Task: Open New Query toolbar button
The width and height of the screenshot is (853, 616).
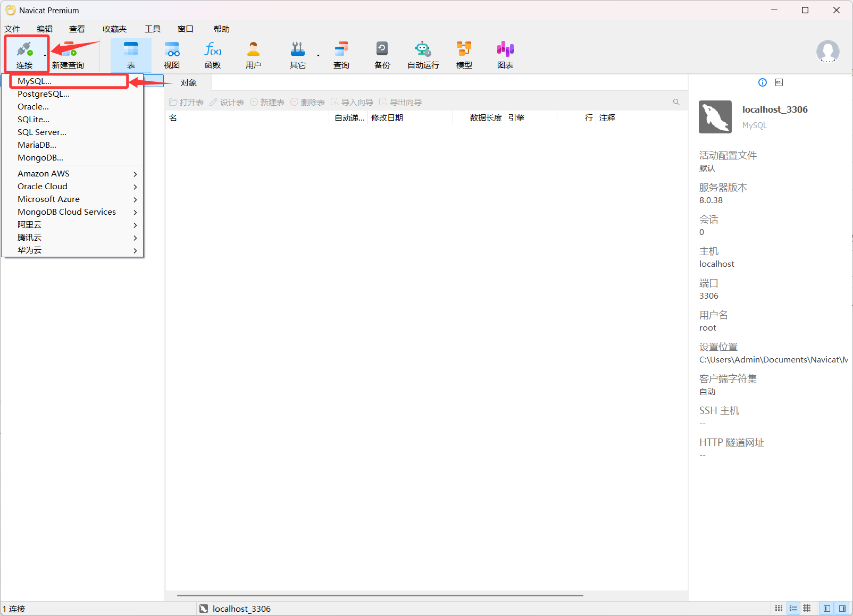Action: [68, 55]
